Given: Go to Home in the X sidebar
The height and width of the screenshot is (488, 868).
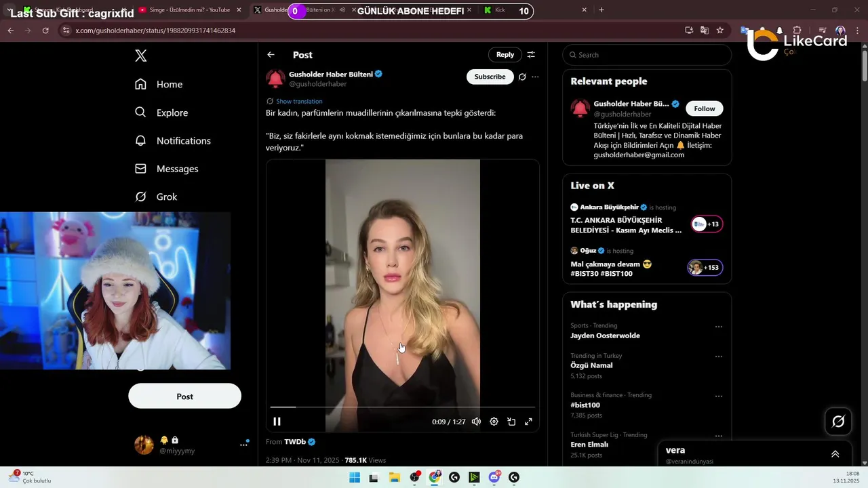Looking at the screenshot, I should point(159,84).
